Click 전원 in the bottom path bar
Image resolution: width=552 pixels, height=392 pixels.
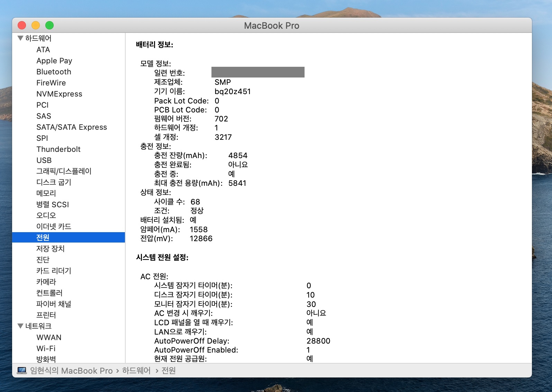pyautogui.click(x=169, y=371)
